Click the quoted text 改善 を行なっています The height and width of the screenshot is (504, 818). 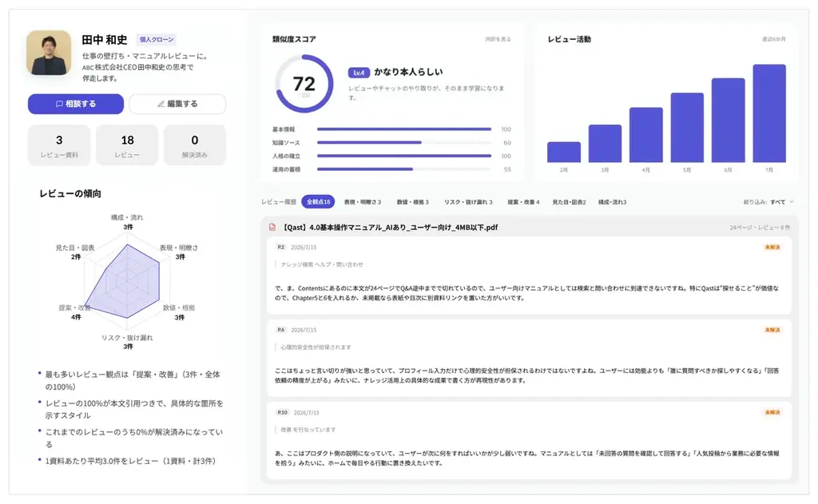click(x=308, y=430)
